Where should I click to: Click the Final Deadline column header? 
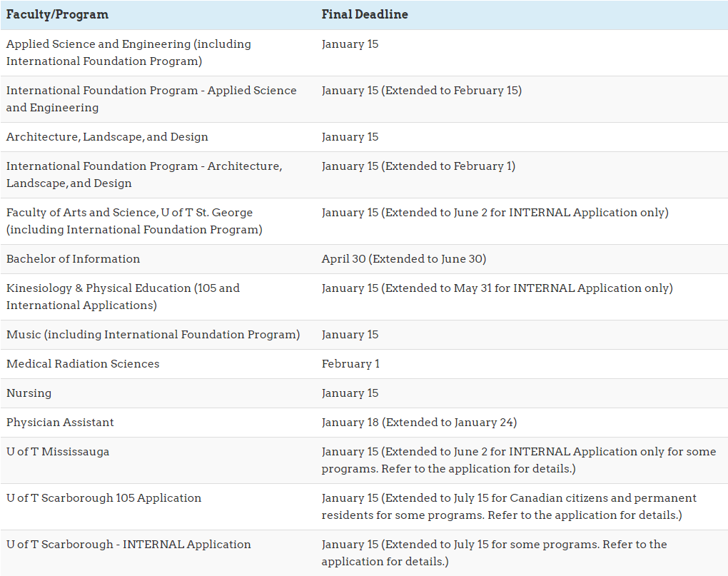tap(365, 14)
